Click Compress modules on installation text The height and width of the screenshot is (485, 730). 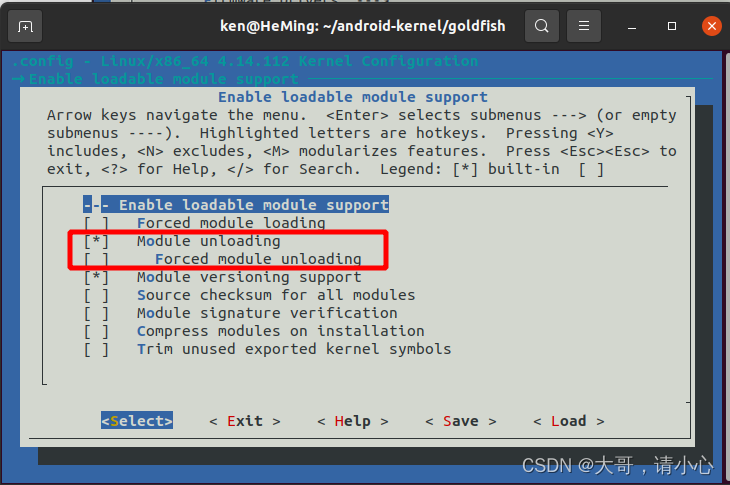tap(281, 331)
